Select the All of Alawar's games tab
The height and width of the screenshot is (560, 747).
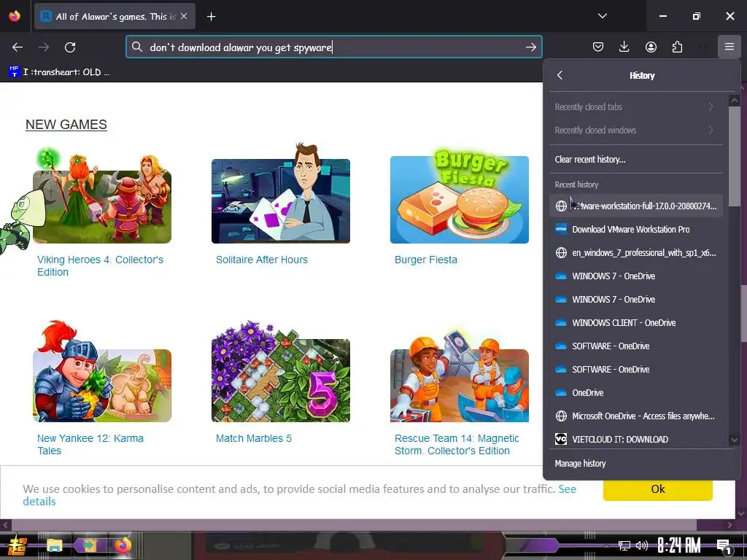click(115, 16)
